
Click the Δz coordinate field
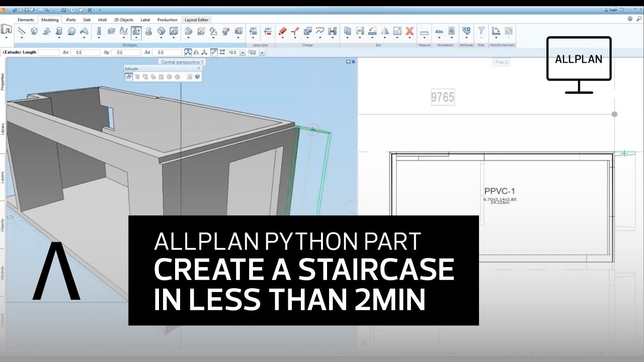click(167, 52)
